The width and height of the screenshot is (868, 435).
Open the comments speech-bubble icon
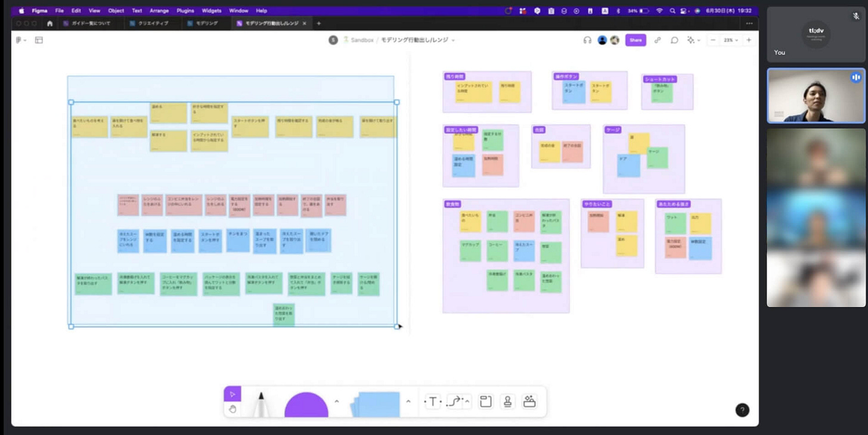click(x=674, y=40)
